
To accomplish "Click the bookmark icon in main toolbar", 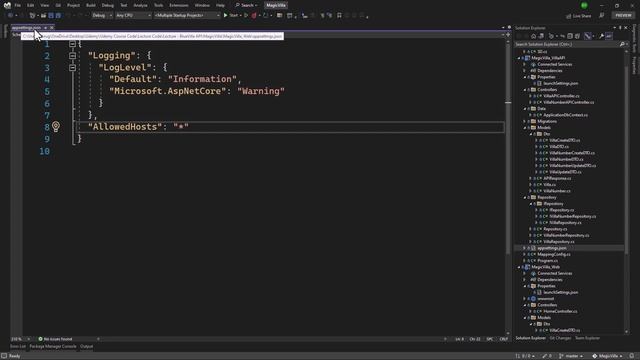I will (x=339, y=16).
